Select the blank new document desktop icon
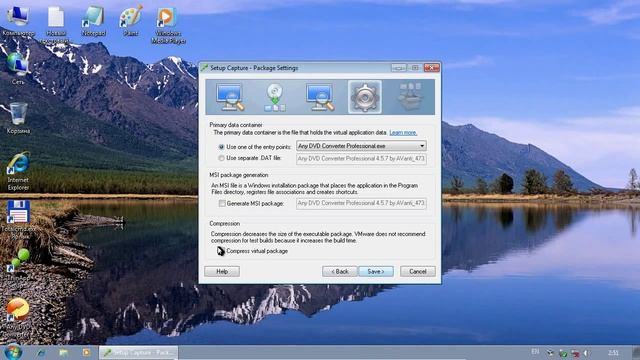 tap(56, 24)
